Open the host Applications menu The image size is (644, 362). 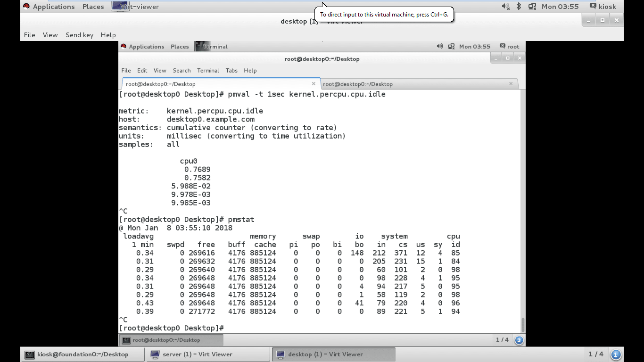(49, 7)
